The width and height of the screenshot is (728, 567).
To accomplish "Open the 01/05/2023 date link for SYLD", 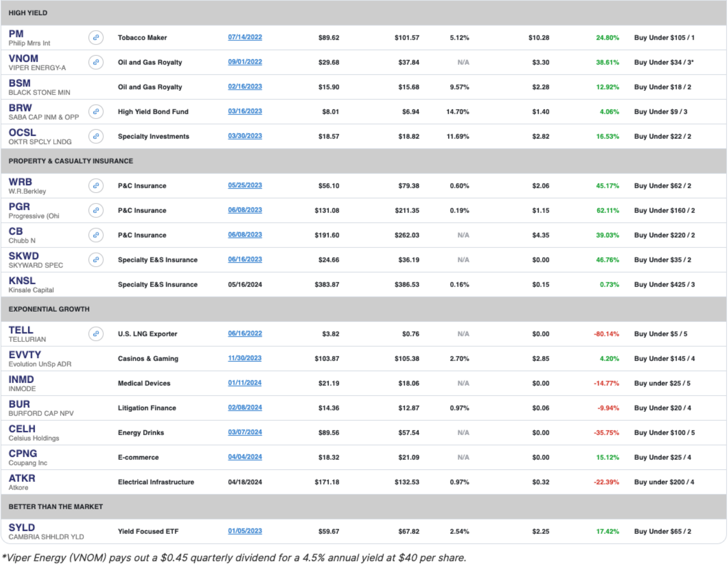I will (245, 531).
